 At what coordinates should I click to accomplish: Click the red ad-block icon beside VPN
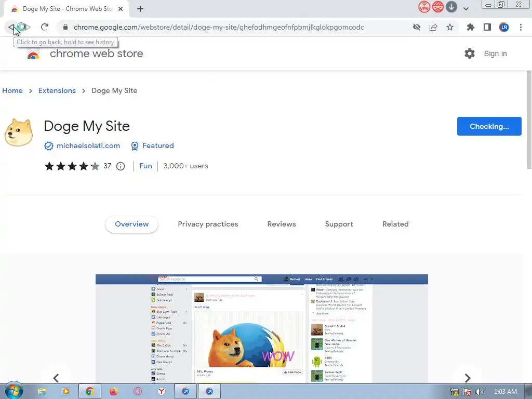438,7
